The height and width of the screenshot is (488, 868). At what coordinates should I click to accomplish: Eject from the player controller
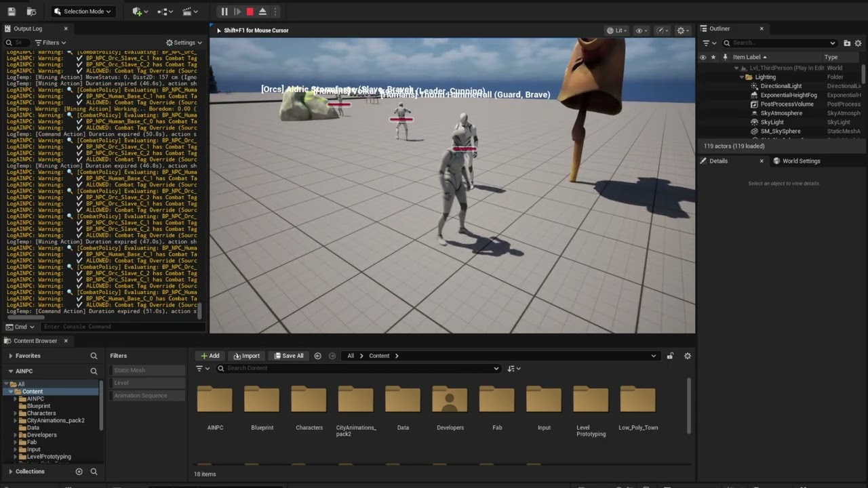pos(262,12)
